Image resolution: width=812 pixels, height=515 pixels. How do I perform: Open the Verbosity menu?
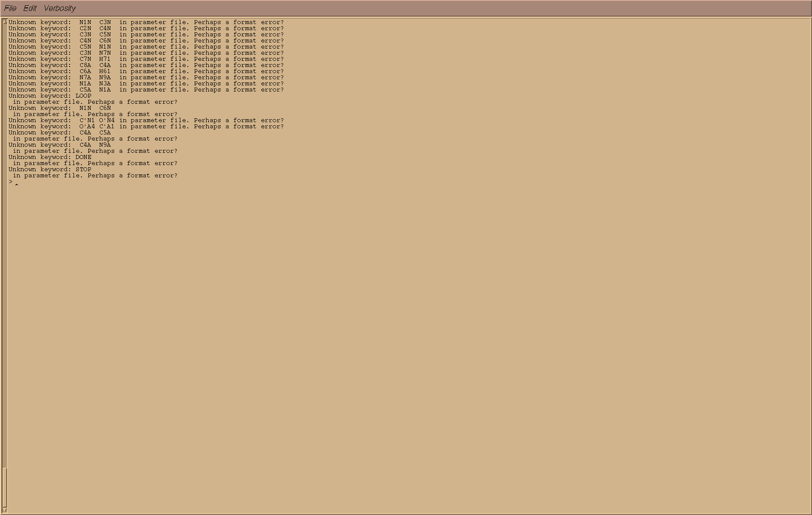[x=60, y=8]
